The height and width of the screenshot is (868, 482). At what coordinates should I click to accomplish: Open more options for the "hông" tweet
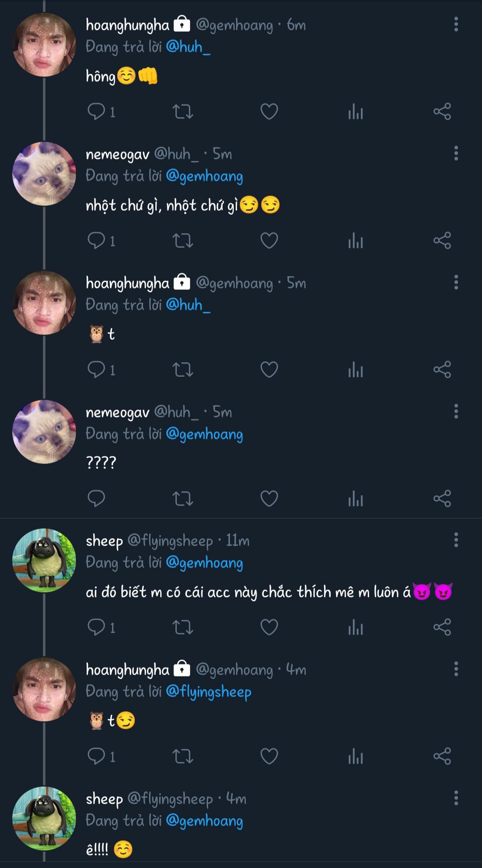[456, 24]
